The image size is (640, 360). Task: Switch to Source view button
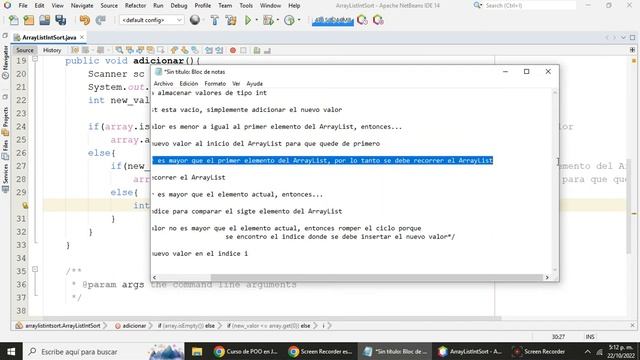[x=25, y=50]
